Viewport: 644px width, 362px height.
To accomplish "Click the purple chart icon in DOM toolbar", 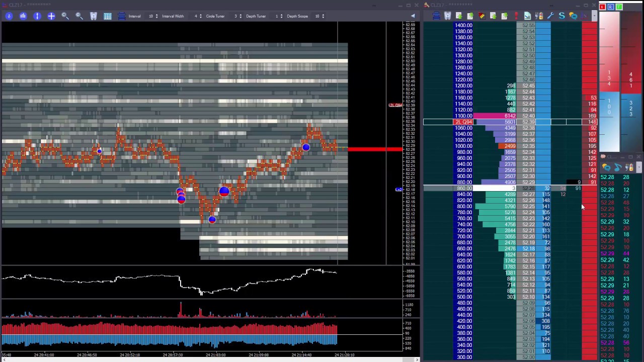I will 584,16.
